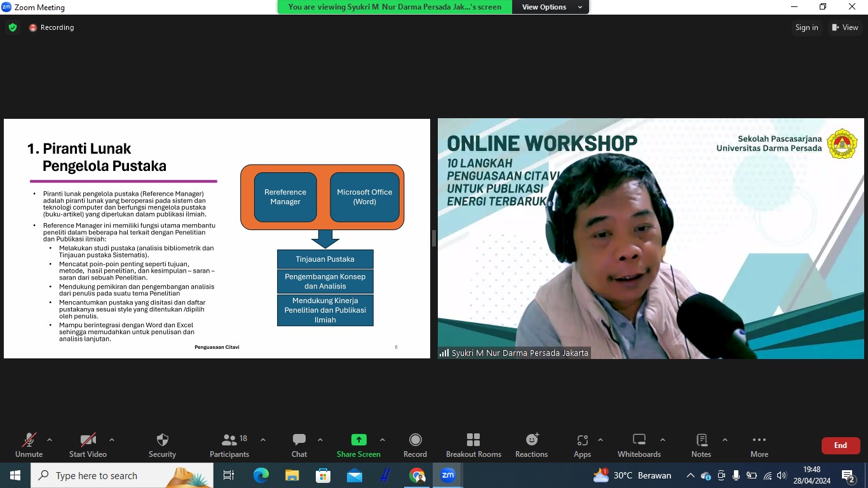Expand arrow beside Whiteboards
Viewport: 868px width, 488px height.
[663, 440]
